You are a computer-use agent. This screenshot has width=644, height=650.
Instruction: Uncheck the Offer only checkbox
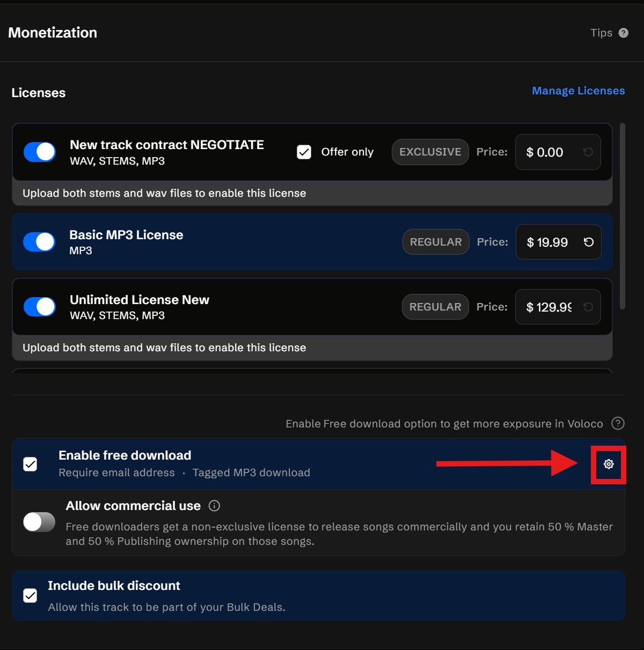pos(304,152)
